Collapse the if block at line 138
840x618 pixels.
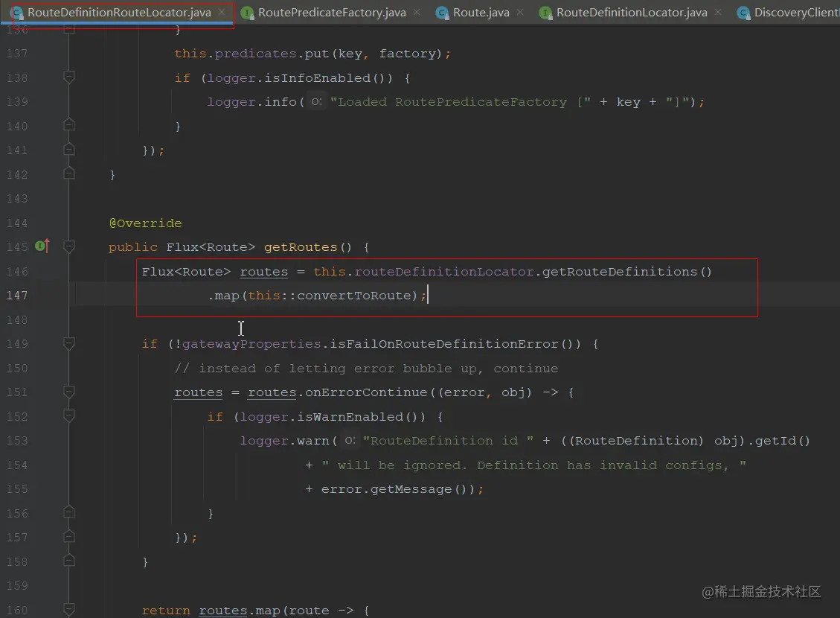click(69, 77)
